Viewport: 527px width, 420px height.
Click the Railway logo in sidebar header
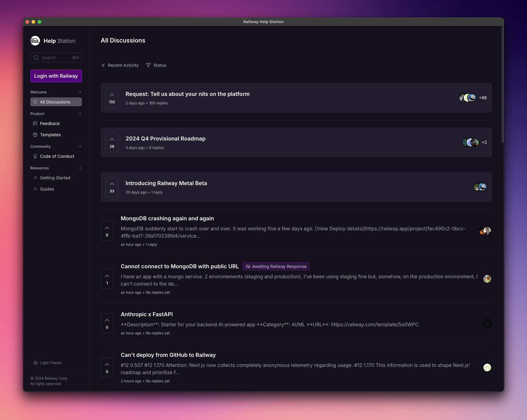[35, 41]
